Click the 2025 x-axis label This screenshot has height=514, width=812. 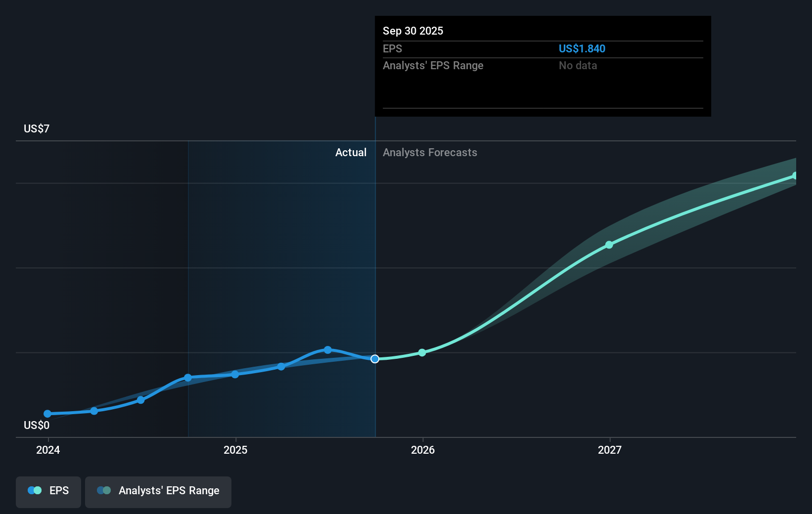pyautogui.click(x=235, y=450)
